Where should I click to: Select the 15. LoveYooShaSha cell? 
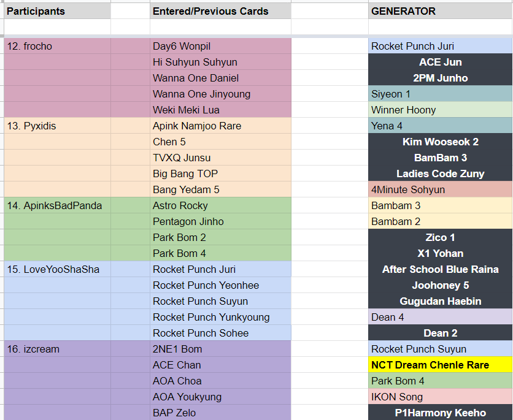pyautogui.click(x=57, y=269)
